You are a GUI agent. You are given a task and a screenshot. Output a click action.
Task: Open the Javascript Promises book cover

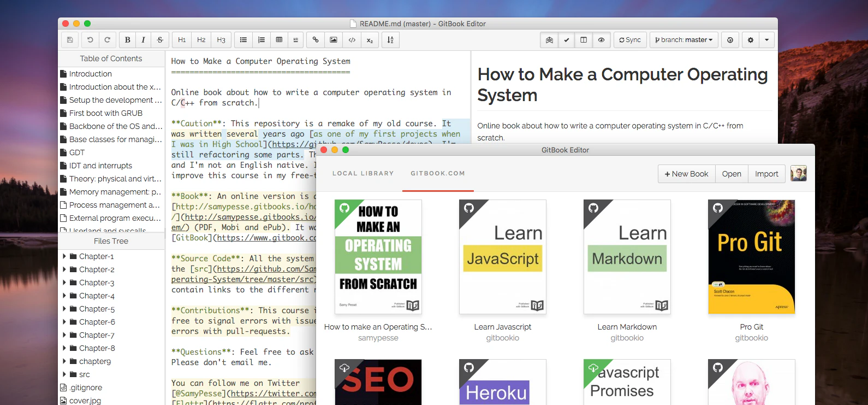627,382
